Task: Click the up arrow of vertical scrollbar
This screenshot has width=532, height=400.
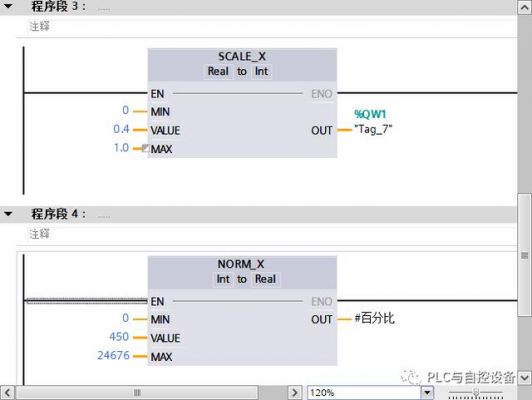Action: click(x=525, y=7)
